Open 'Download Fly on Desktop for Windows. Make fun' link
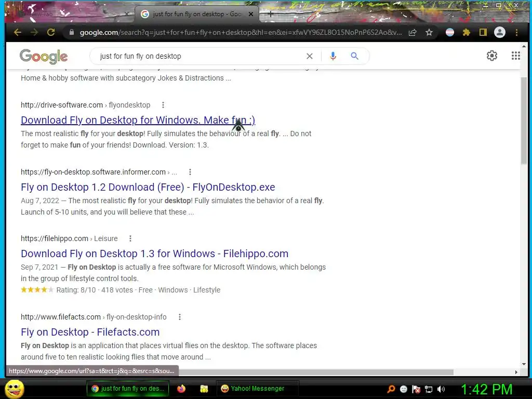 [x=138, y=120]
